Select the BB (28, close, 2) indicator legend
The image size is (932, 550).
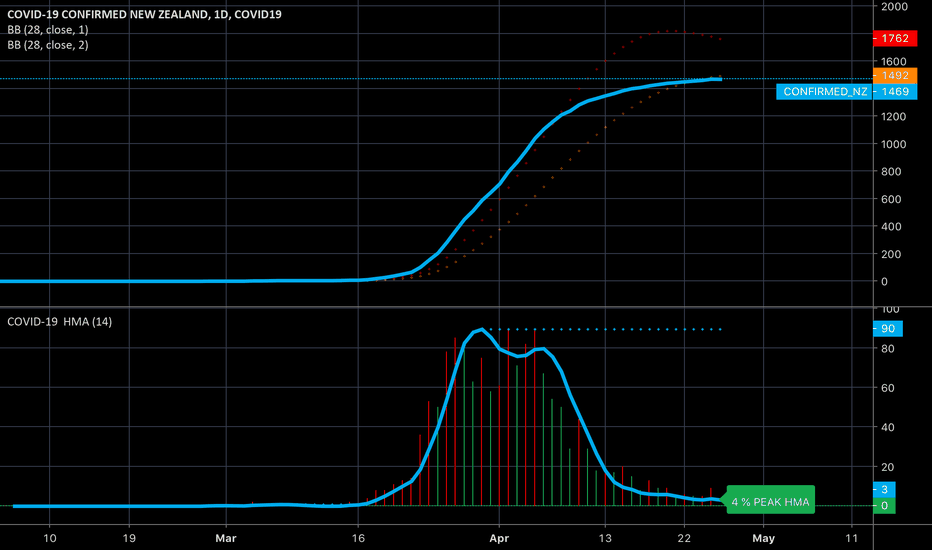48,45
